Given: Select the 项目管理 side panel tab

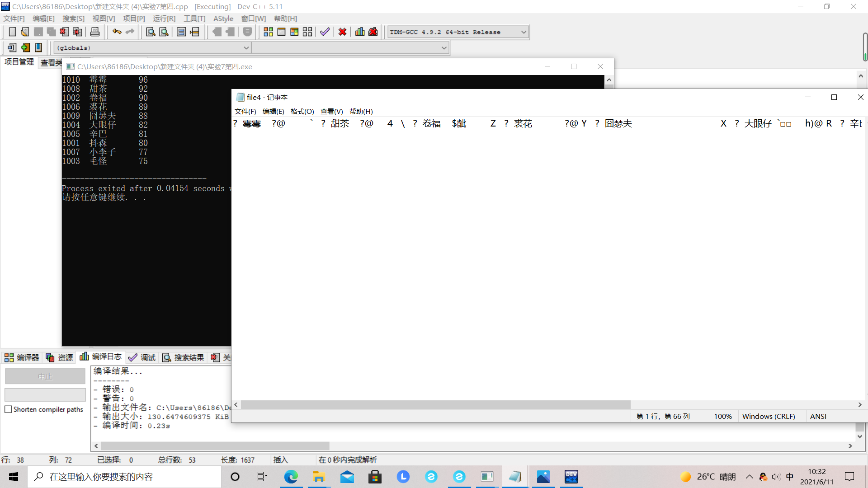Looking at the screenshot, I should (19, 62).
